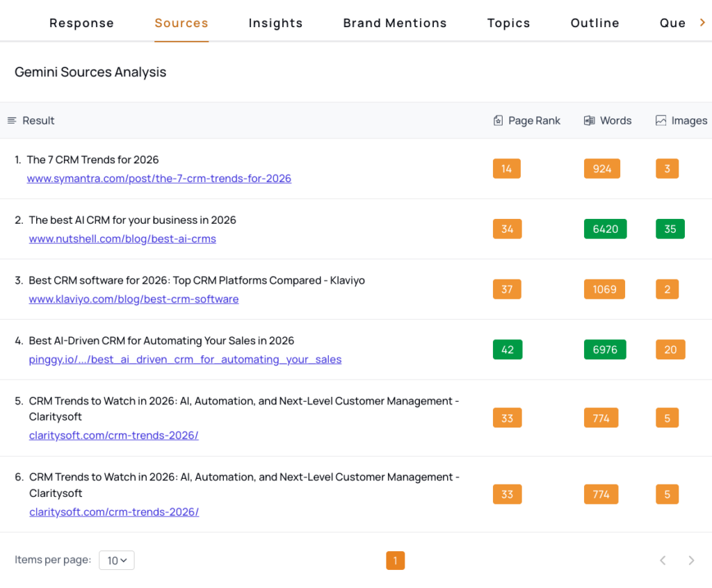Click the Page Rank column header icon

tap(498, 121)
